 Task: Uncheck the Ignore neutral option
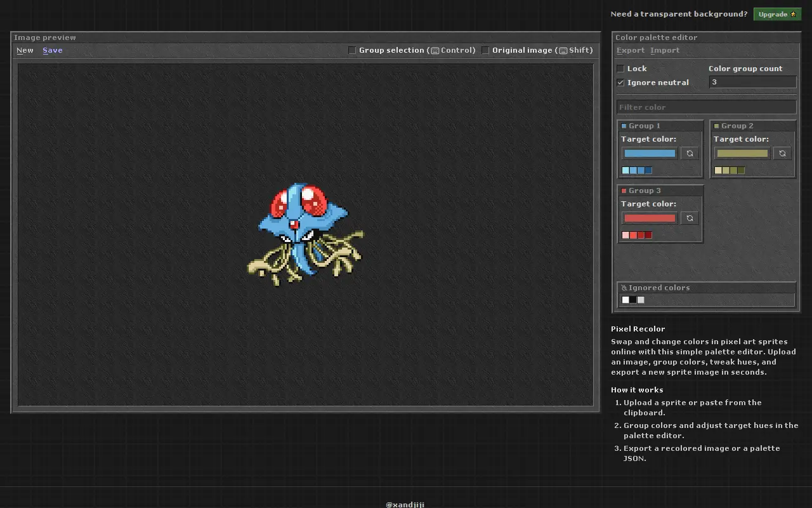point(620,83)
